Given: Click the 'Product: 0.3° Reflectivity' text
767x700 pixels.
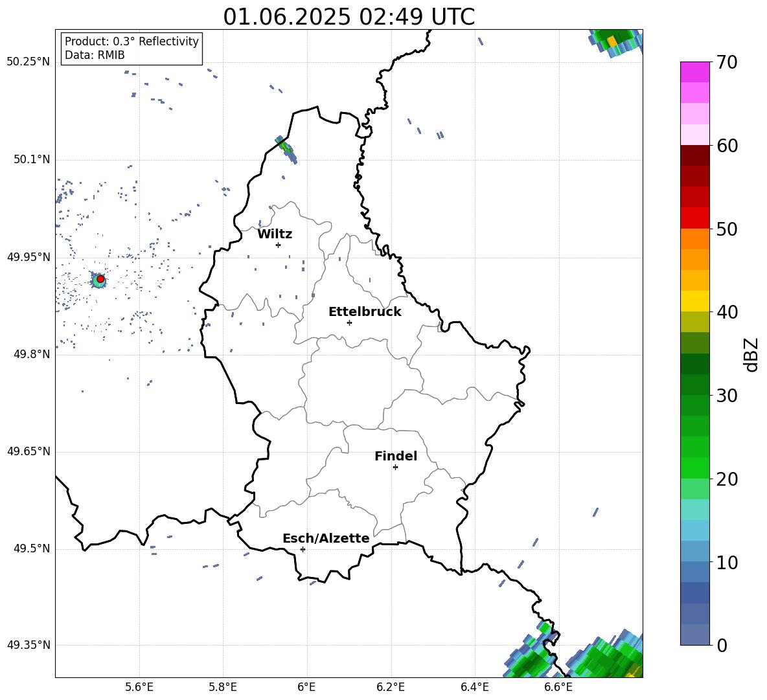Looking at the screenshot, I should (132, 41).
